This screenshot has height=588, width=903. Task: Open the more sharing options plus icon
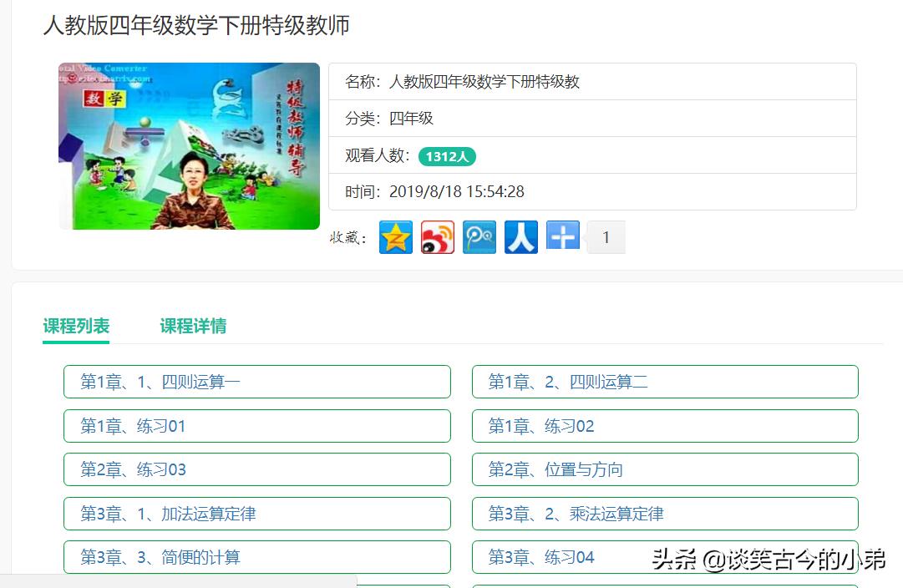pos(563,236)
